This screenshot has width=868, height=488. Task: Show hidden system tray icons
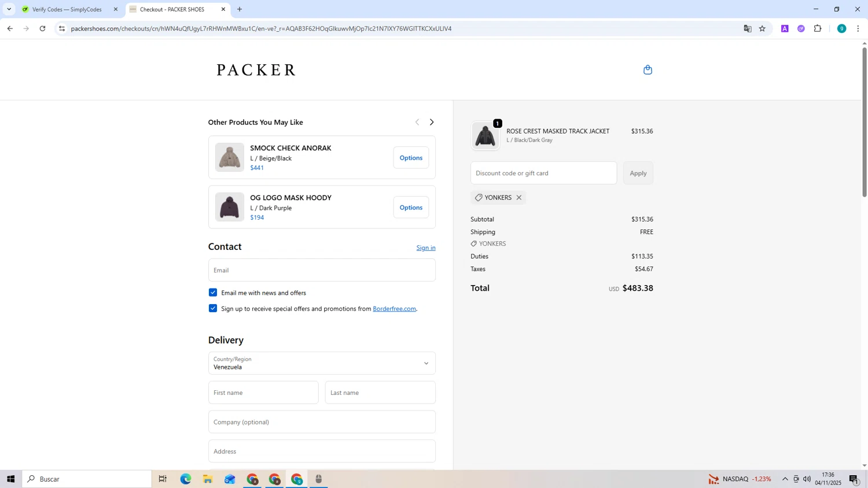pos(785,479)
